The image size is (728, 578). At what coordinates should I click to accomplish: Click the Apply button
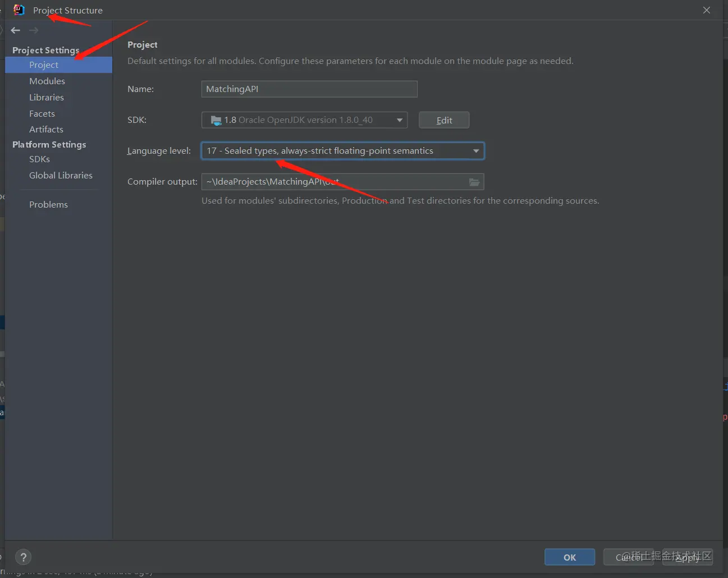687,557
